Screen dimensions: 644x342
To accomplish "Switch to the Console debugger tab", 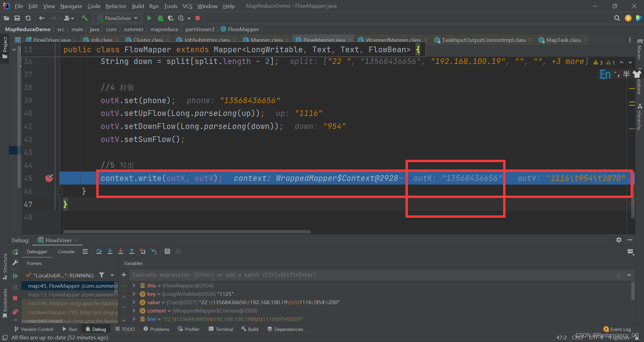I will pos(66,252).
